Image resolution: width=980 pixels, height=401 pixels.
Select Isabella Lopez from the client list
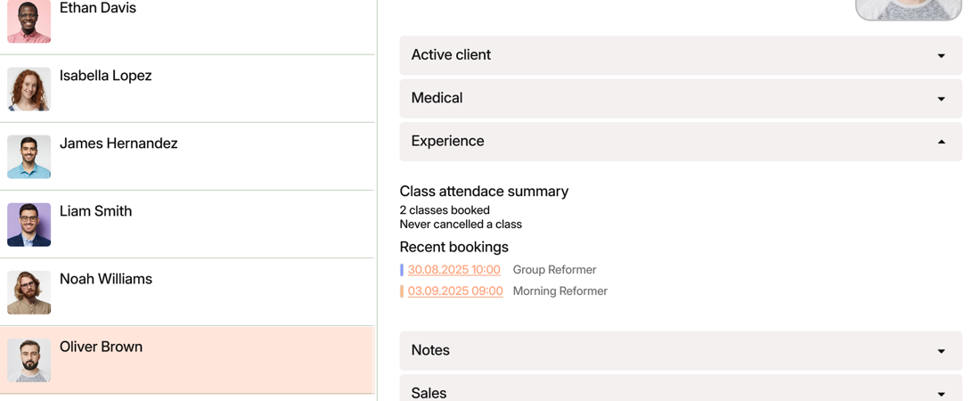pyautogui.click(x=106, y=76)
